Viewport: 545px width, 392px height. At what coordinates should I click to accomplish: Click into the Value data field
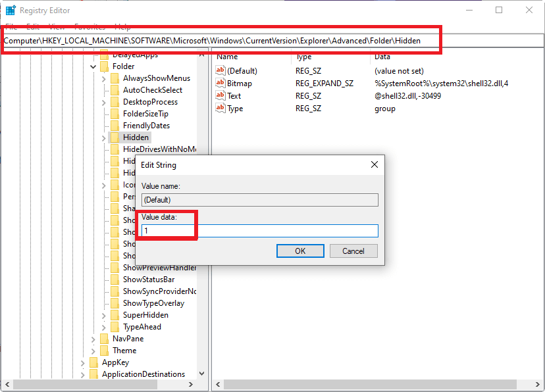[259, 231]
